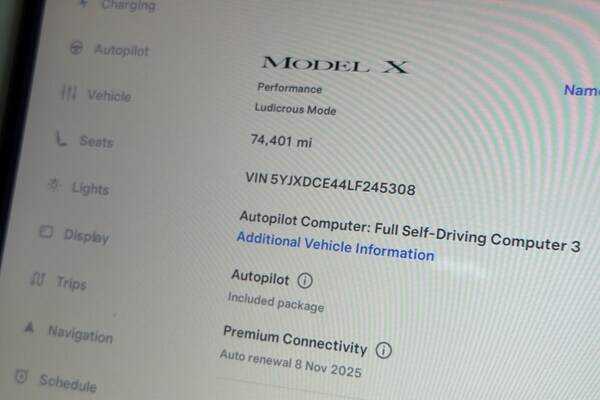Open the Trips menu entry
Image resolution: width=600 pixels, height=400 pixels.
(x=72, y=283)
